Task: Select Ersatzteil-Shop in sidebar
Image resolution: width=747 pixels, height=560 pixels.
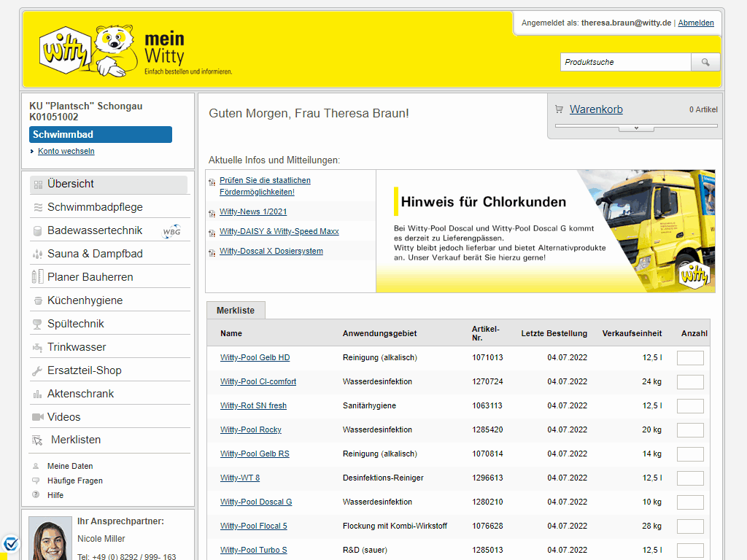Action: coord(85,370)
